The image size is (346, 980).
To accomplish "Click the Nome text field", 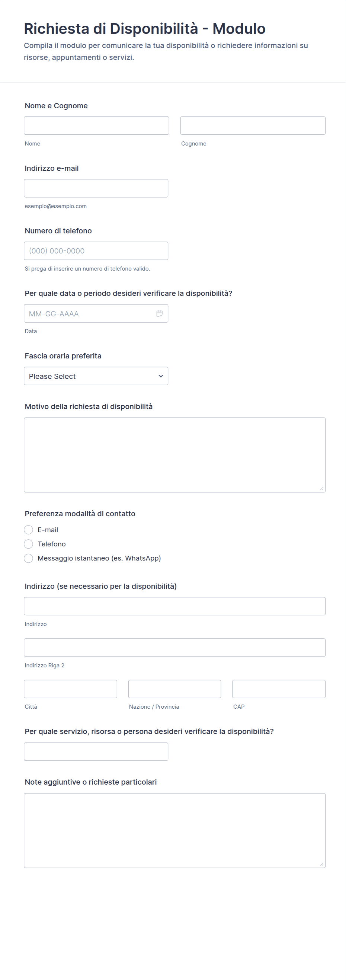I will click(96, 125).
